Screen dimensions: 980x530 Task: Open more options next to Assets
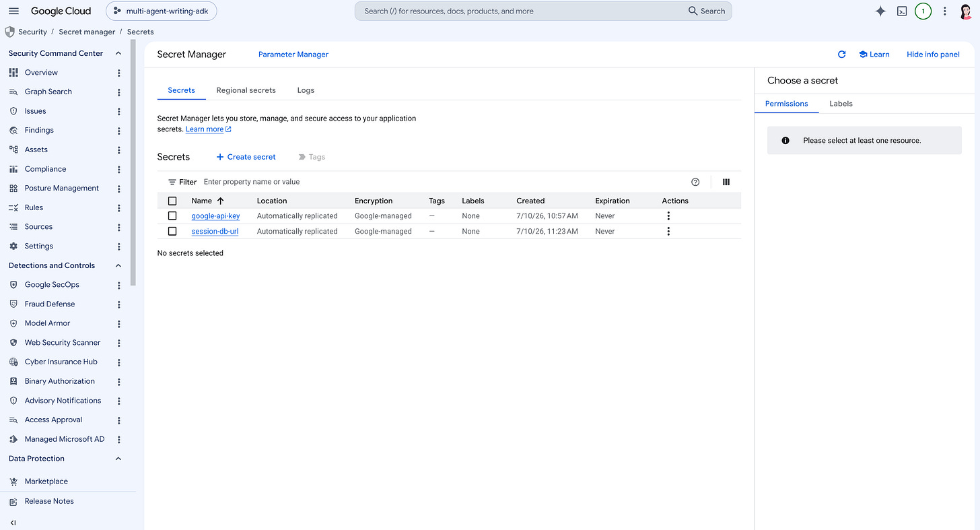(119, 150)
